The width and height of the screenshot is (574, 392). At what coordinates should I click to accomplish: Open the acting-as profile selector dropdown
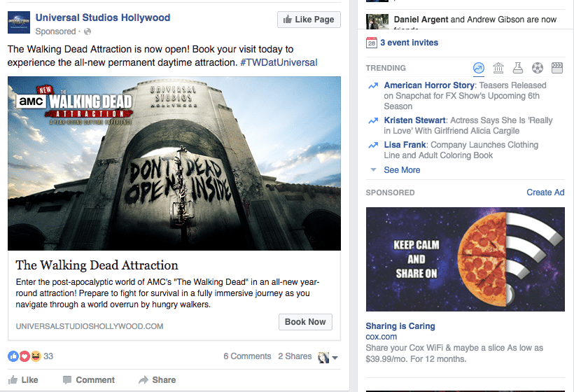328,357
